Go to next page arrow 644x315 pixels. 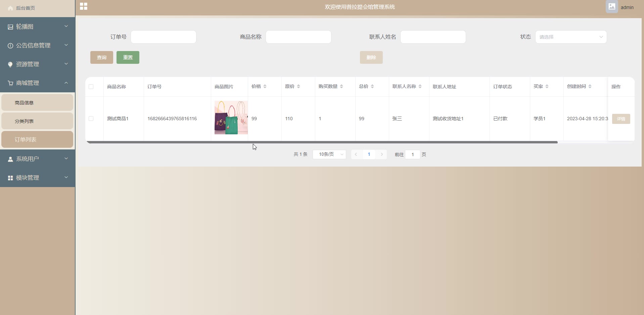pos(382,154)
